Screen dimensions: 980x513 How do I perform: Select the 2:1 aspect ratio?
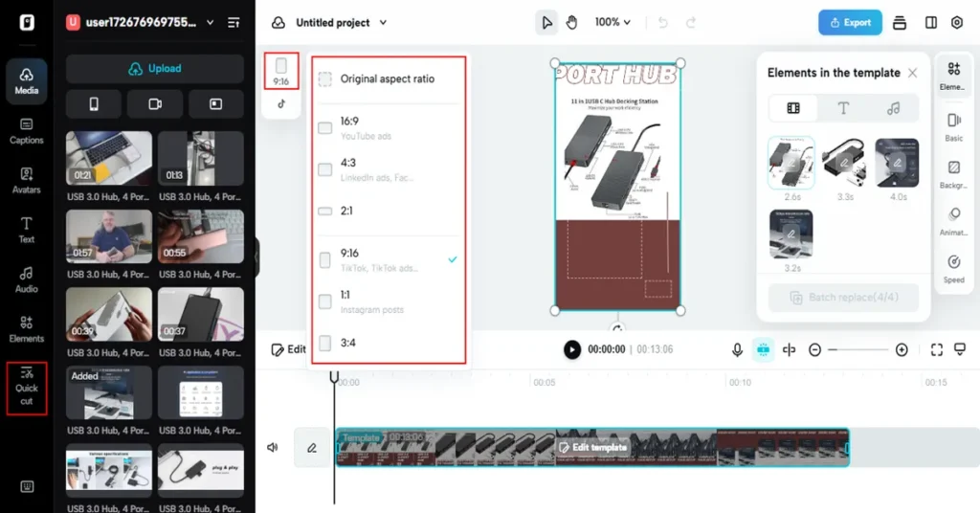coord(389,212)
